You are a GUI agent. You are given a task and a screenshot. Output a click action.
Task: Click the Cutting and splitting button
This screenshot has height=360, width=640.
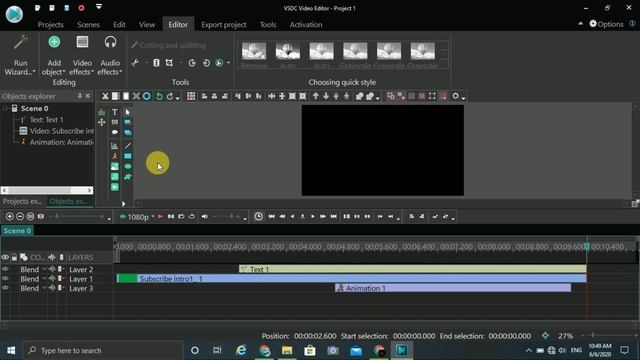pyautogui.click(x=169, y=45)
